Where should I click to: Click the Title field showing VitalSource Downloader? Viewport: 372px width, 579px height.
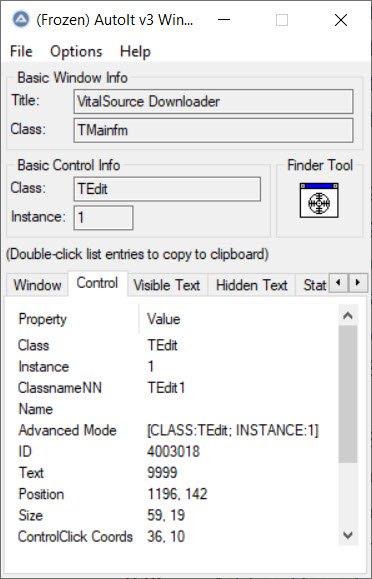click(214, 101)
